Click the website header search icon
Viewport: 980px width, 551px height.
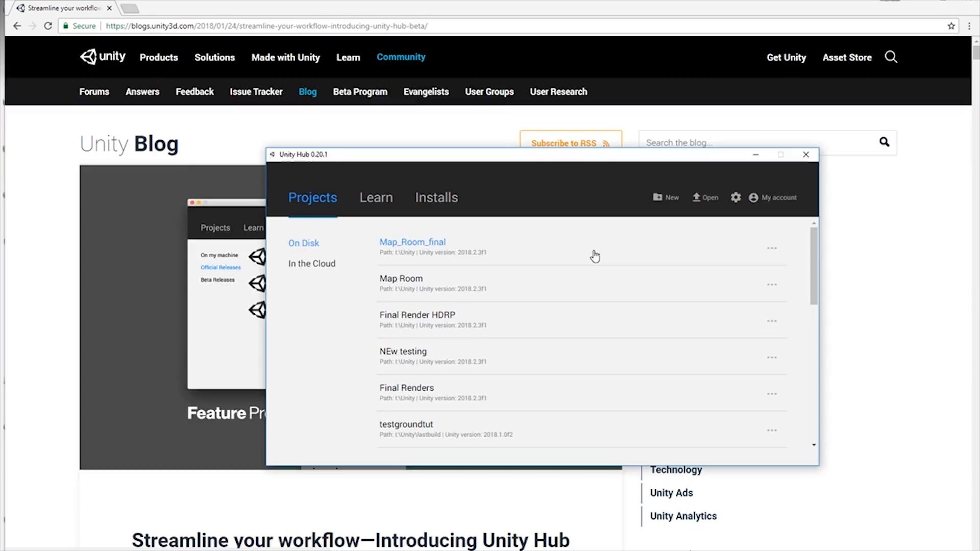(x=891, y=57)
